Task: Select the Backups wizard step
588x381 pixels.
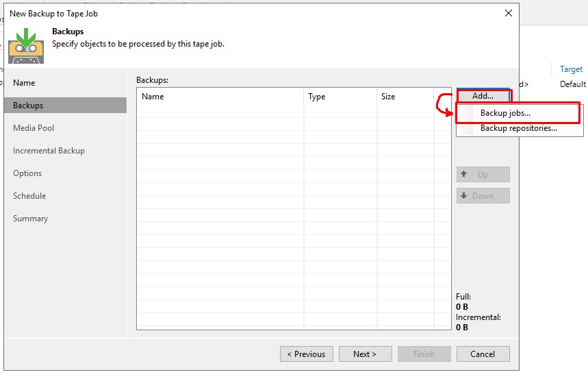Action: tap(28, 106)
